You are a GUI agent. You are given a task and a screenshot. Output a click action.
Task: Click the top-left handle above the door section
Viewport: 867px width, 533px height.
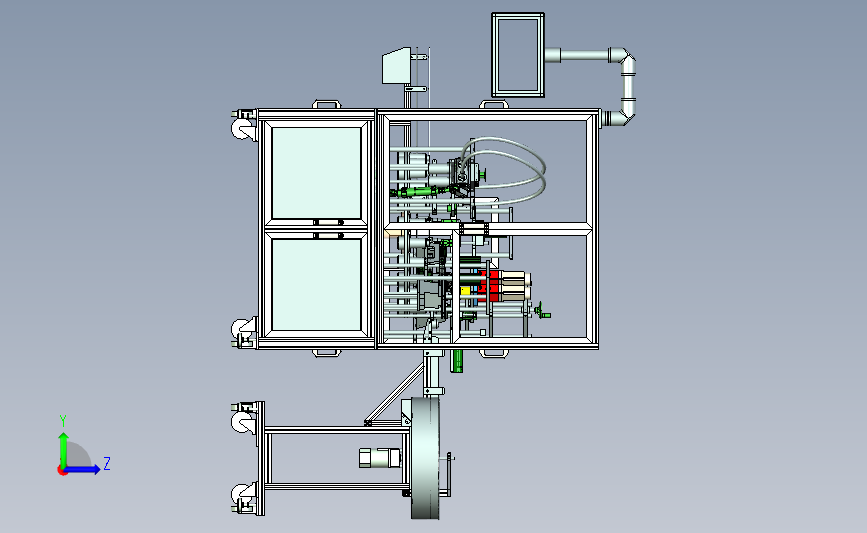(x=327, y=104)
